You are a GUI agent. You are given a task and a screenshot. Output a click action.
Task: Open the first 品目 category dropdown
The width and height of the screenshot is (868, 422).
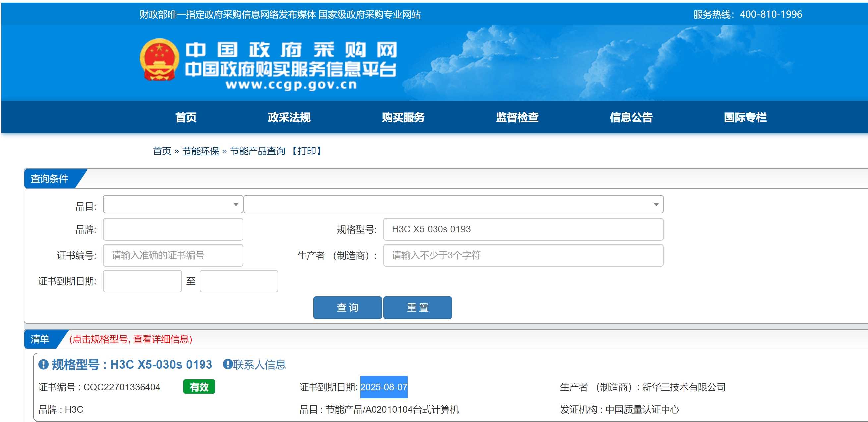pos(173,204)
